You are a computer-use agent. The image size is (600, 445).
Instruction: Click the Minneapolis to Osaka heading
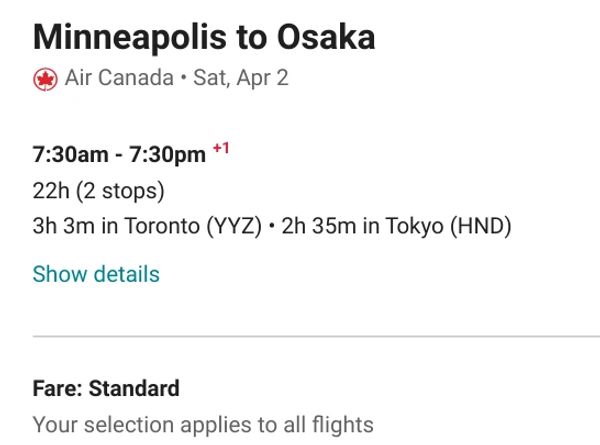click(204, 38)
